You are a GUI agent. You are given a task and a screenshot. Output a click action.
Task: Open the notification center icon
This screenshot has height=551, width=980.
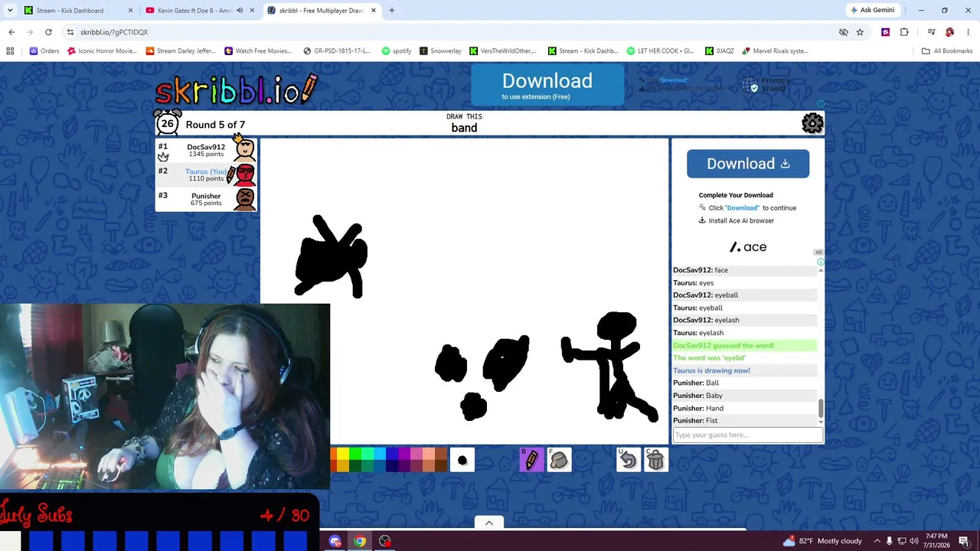(964, 541)
